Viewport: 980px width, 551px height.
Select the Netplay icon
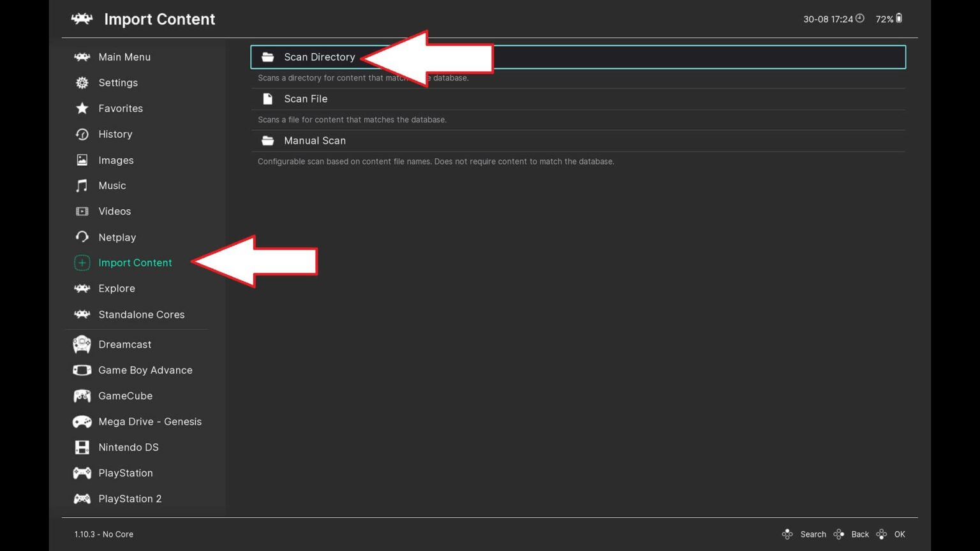(x=82, y=237)
